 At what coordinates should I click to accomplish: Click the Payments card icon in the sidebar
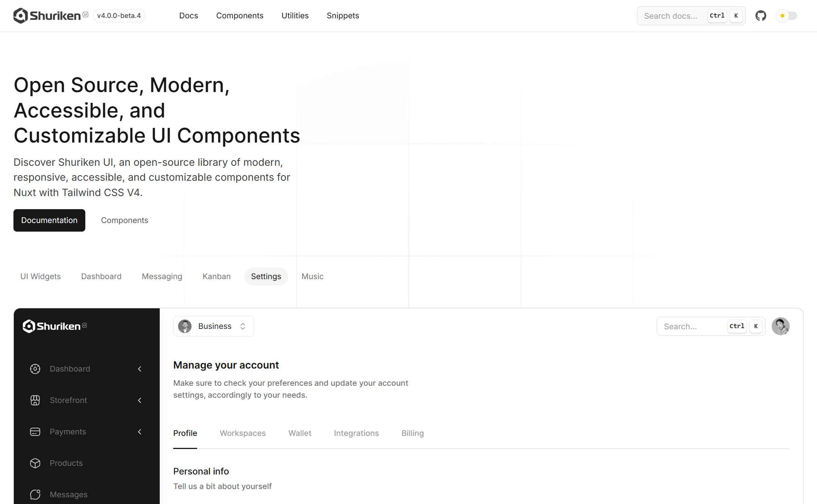tap(35, 432)
